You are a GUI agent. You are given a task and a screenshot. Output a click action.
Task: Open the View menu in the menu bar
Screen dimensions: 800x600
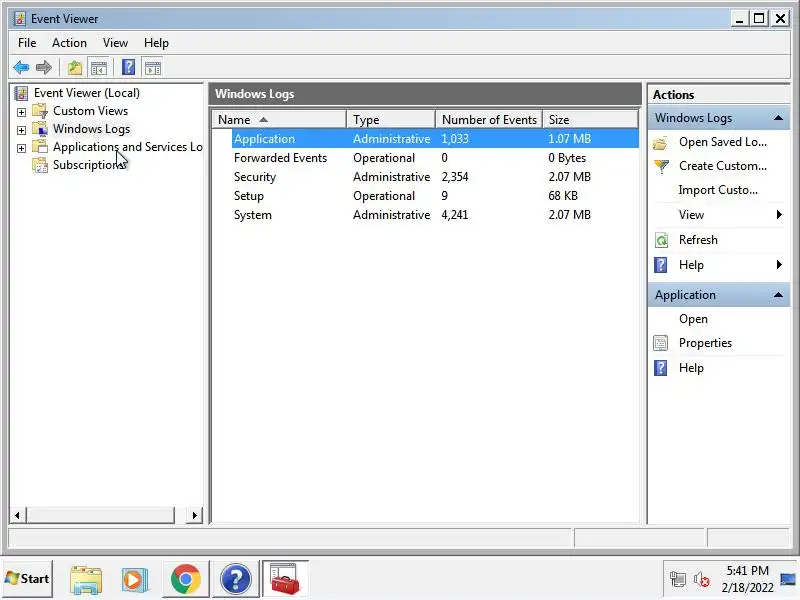coord(115,43)
